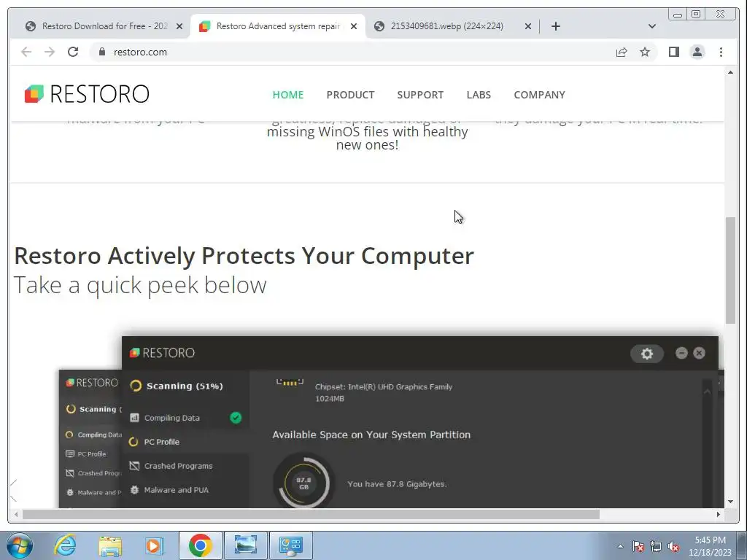Click the close circle in Restoro app preview
Image resolution: width=747 pixels, height=560 pixels.
(699, 353)
